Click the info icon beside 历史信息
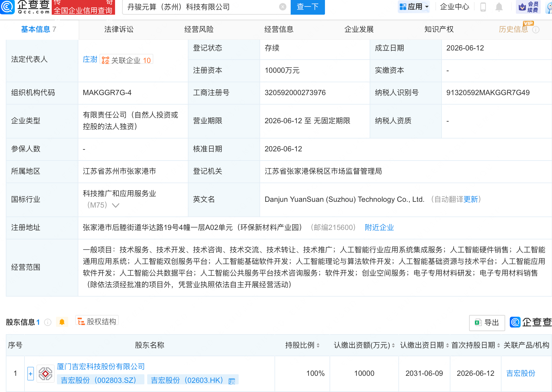 tap(536, 30)
